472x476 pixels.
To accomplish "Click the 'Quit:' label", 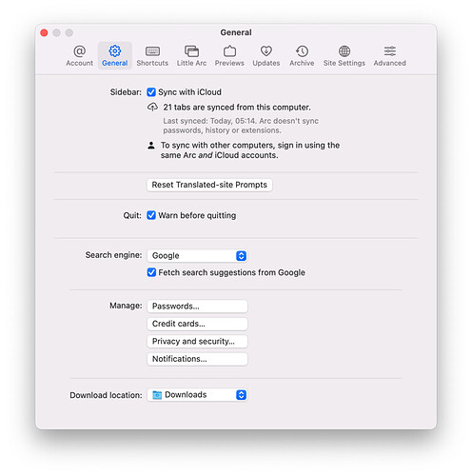I will [132, 216].
